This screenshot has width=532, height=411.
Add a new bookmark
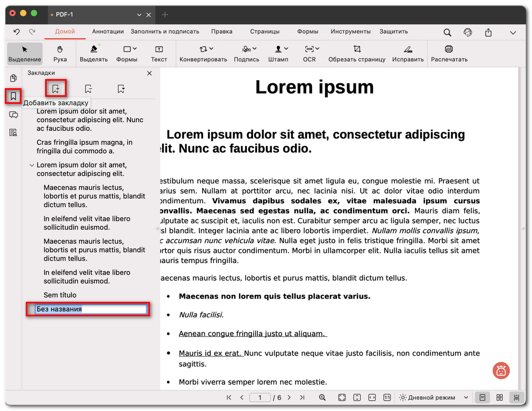56,88
